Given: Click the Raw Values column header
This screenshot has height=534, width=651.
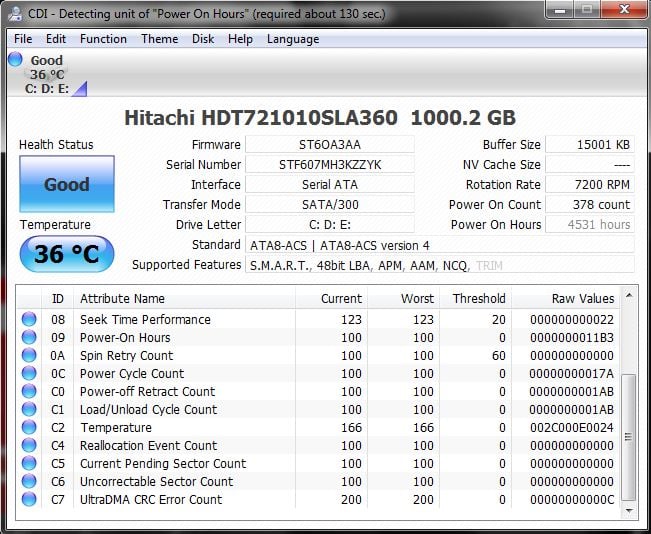Looking at the screenshot, I should click(x=565, y=298).
